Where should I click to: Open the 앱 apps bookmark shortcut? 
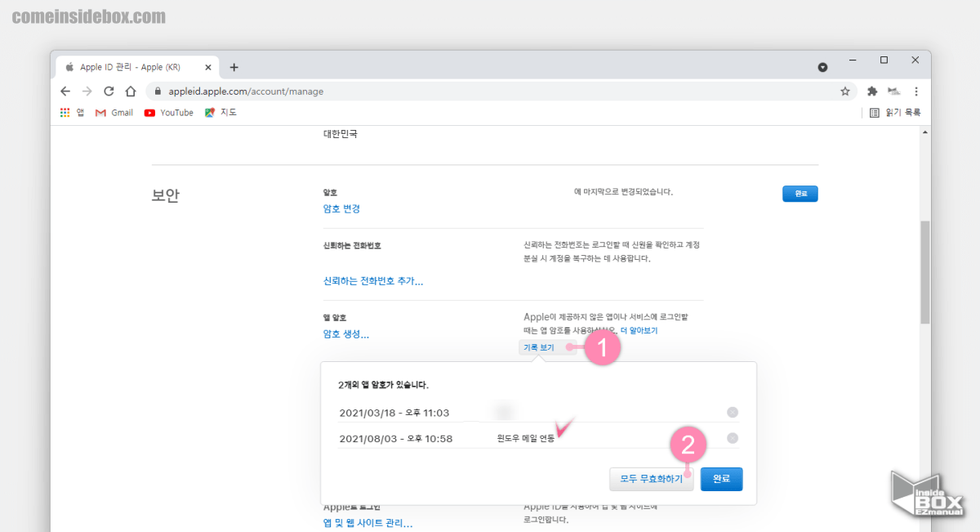point(73,113)
